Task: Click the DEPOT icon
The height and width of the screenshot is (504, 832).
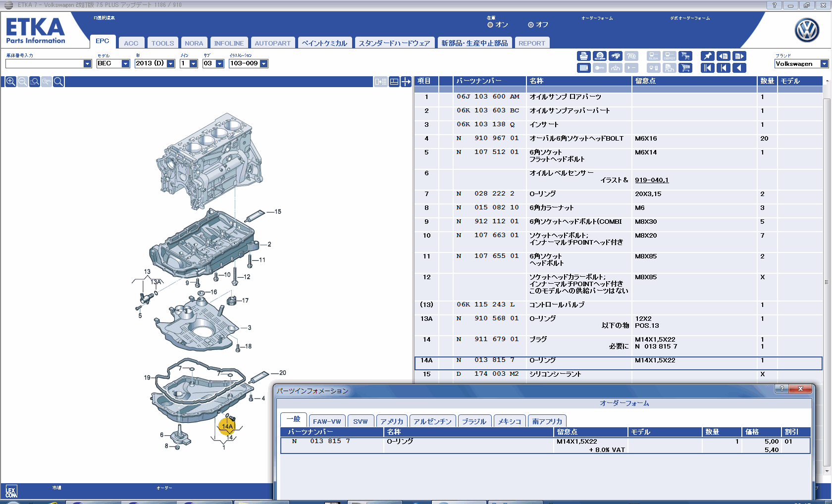Action: pos(670,56)
